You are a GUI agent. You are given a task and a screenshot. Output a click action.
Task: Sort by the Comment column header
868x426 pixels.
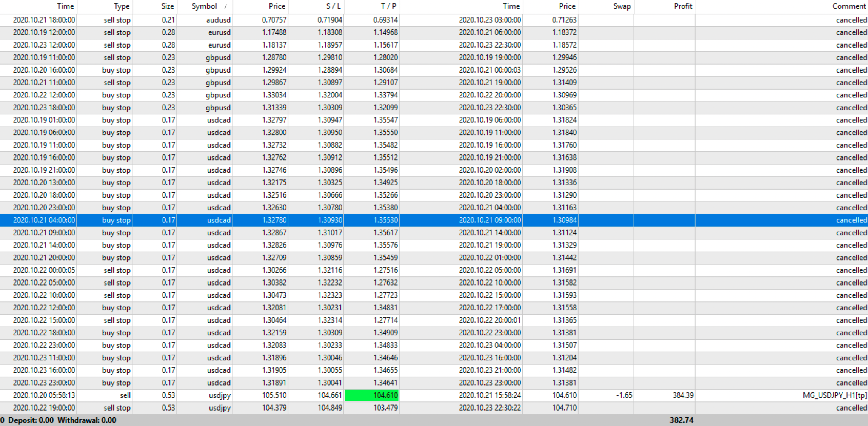pyautogui.click(x=849, y=6)
